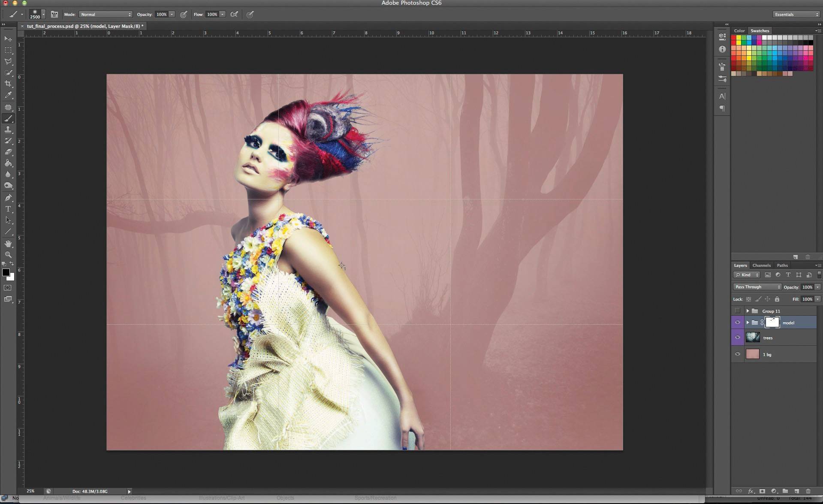Click the background color swatch

[x=12, y=278]
